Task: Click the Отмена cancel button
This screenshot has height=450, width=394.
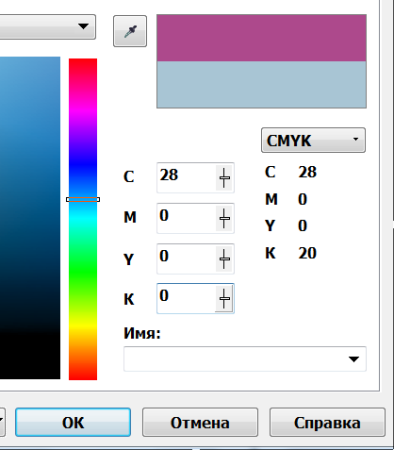Action: click(x=200, y=422)
